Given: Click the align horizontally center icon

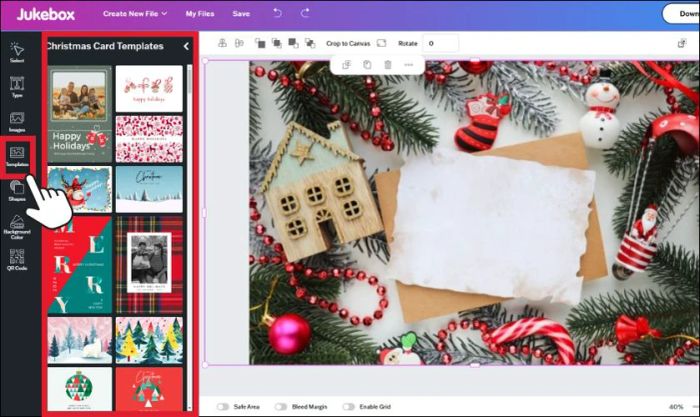Looking at the screenshot, I should pyautogui.click(x=239, y=43).
